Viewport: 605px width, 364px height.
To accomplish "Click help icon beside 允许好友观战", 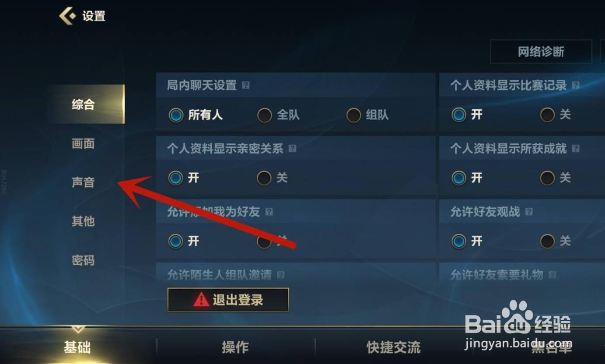I will pos(529,212).
